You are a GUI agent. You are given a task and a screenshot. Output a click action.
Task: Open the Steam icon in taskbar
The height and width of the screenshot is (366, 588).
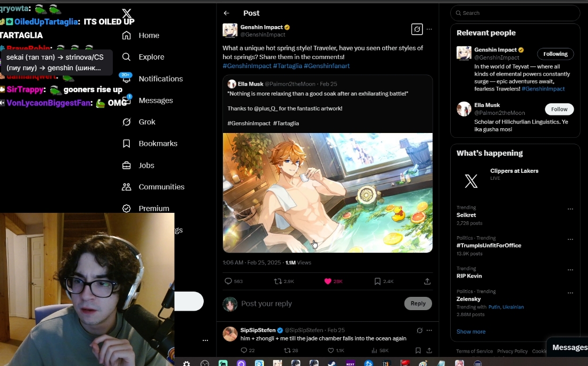332,363
